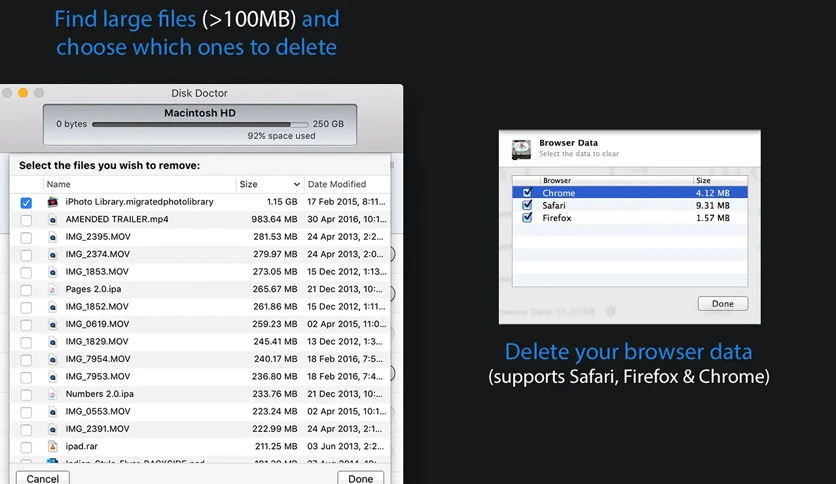Click the IMG_1829.MOV file name
The height and width of the screenshot is (484, 836).
[x=97, y=341]
